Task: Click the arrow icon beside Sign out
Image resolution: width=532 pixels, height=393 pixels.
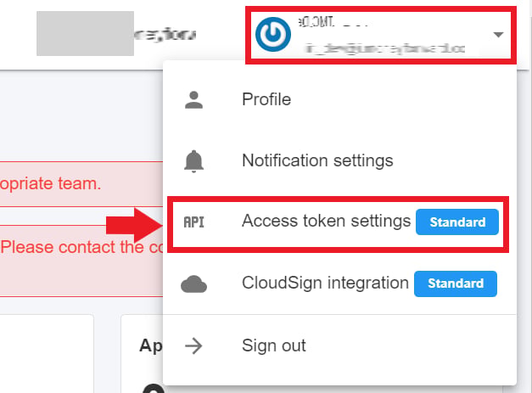Action: point(193,346)
